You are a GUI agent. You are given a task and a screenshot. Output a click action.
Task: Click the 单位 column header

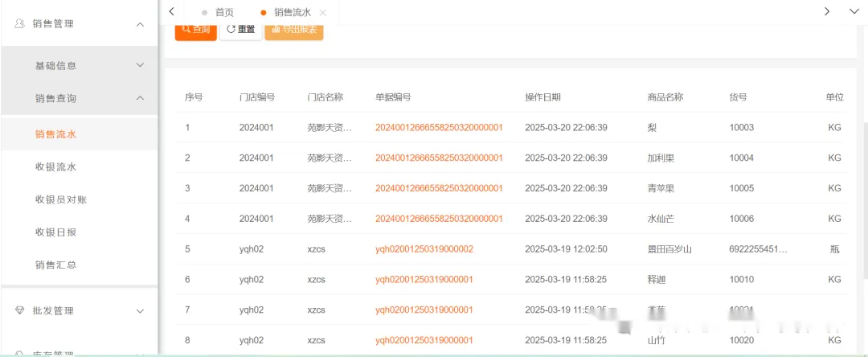click(x=834, y=96)
